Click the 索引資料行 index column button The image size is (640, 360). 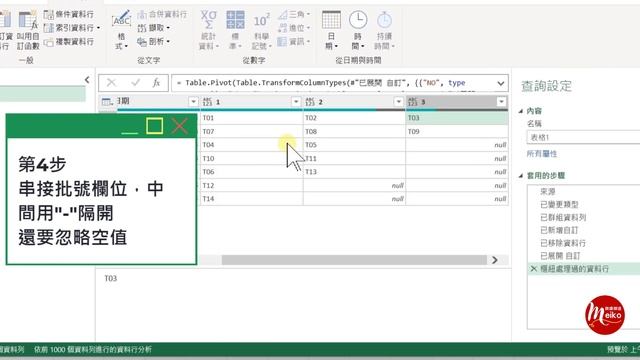(x=71, y=28)
